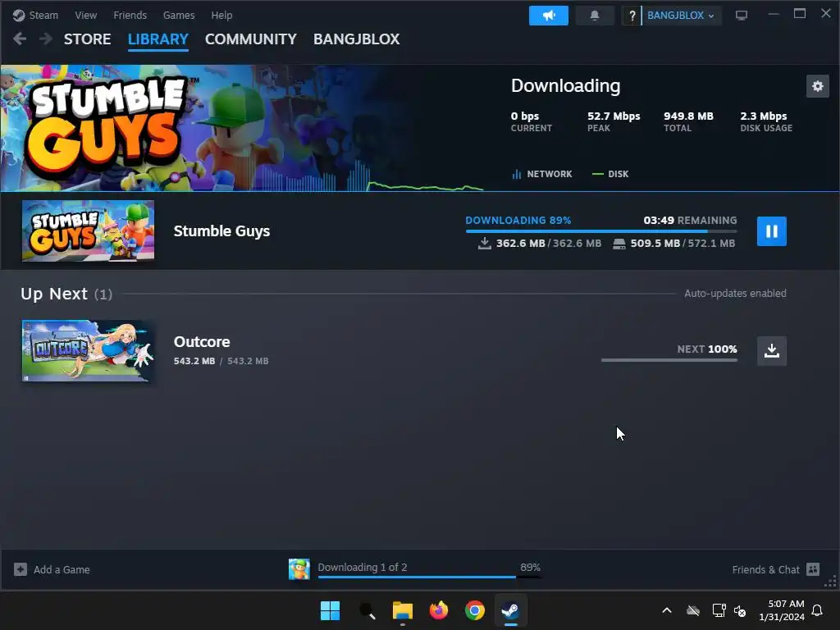This screenshot has height=630, width=840.
Task: Click the 509.5 MB disk progress text
Action: (x=682, y=243)
